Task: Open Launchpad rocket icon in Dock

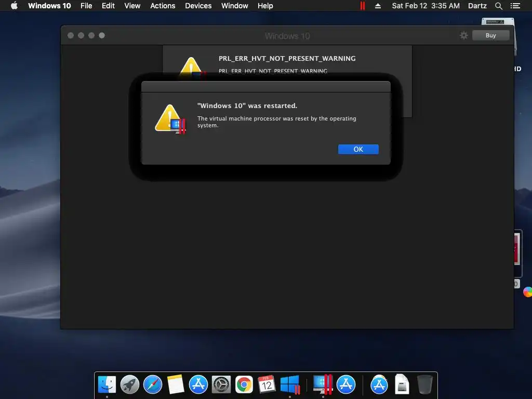Action: tap(129, 384)
